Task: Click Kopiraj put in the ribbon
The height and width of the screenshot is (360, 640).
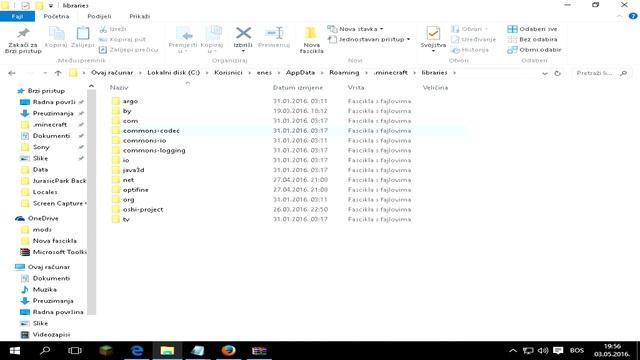Action: [122, 39]
